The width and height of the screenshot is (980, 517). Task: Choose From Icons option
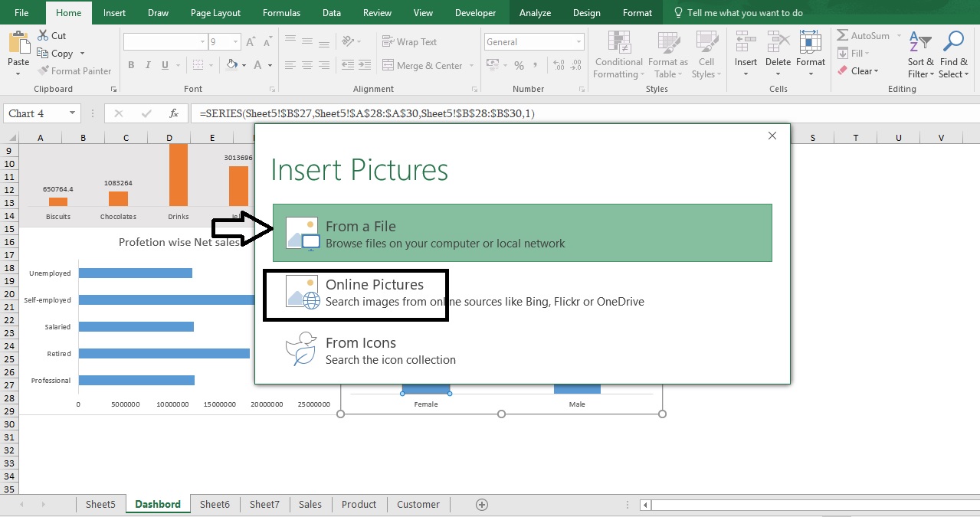(523, 350)
